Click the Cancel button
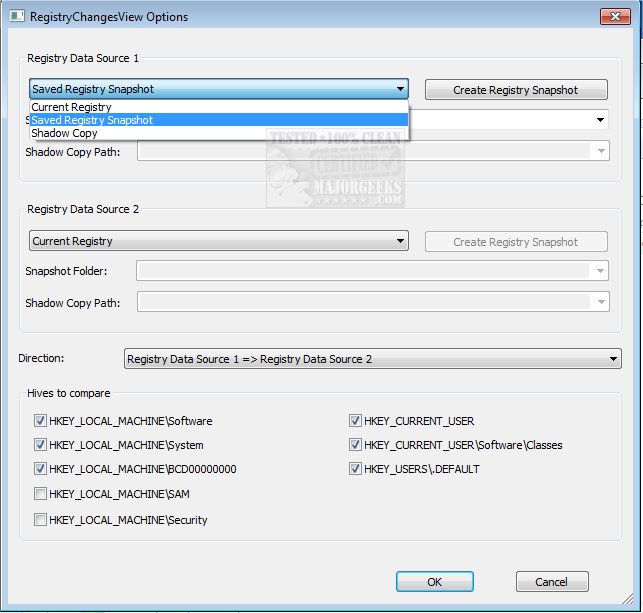643x613 pixels. [552, 581]
